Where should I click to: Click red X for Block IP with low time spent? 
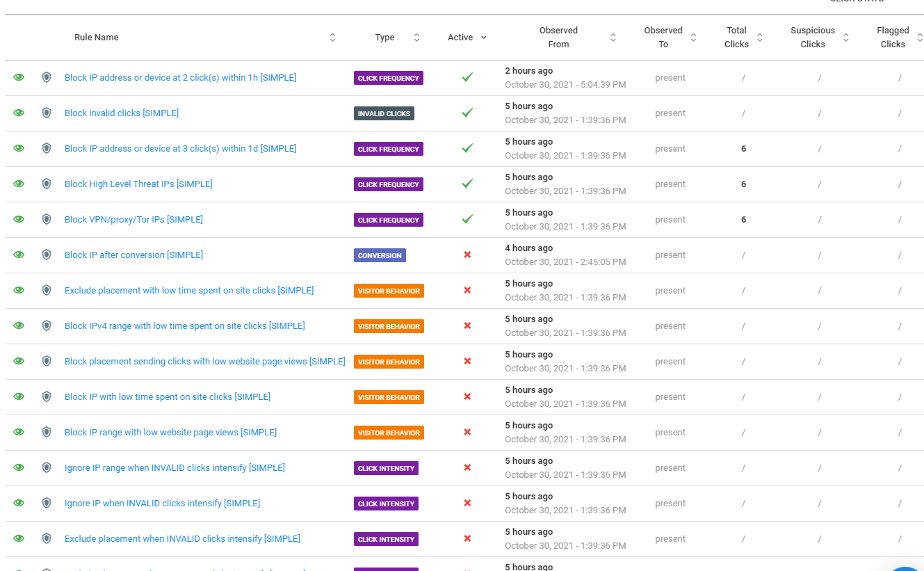[467, 396]
